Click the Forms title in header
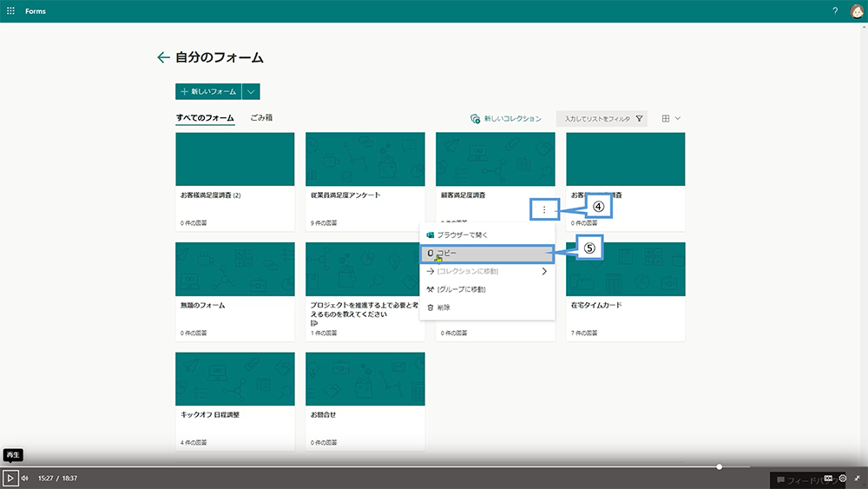This screenshot has width=868, height=489. coord(36,11)
